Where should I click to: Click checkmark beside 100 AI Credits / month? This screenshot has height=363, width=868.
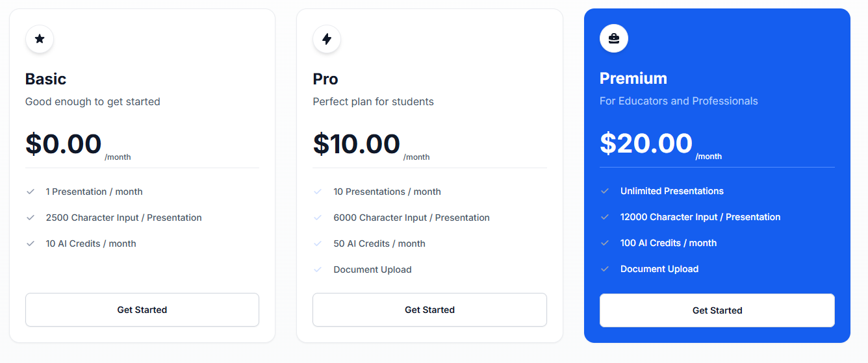605,243
